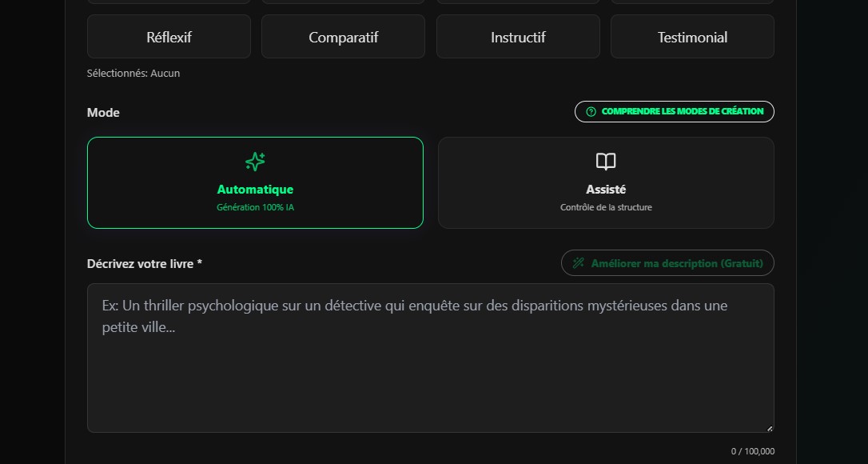The height and width of the screenshot is (464, 868).
Task: Click the open book icon on the Assisté card
Action: 606,162
